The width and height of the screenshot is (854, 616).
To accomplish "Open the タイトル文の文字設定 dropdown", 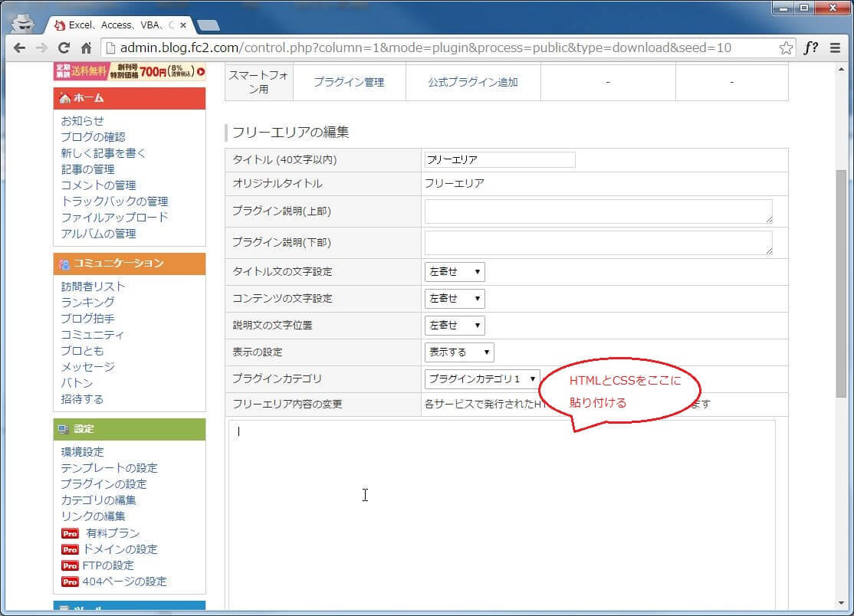I will [455, 271].
